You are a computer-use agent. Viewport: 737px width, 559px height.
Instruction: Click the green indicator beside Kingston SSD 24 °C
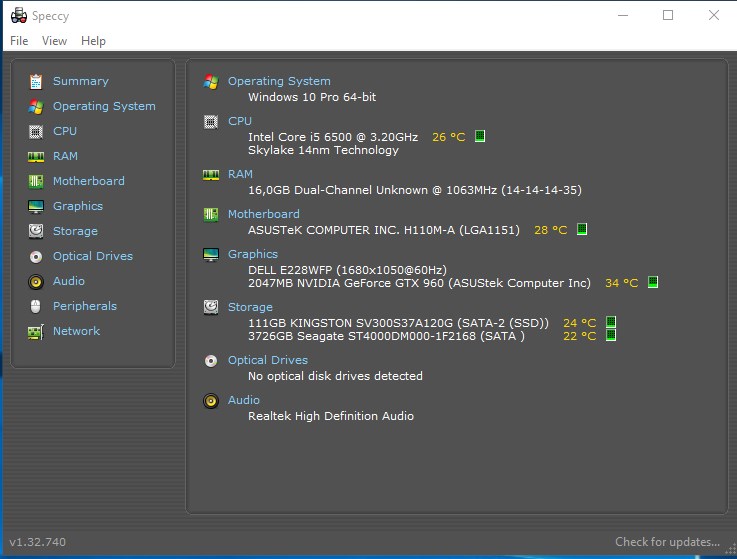click(x=611, y=322)
